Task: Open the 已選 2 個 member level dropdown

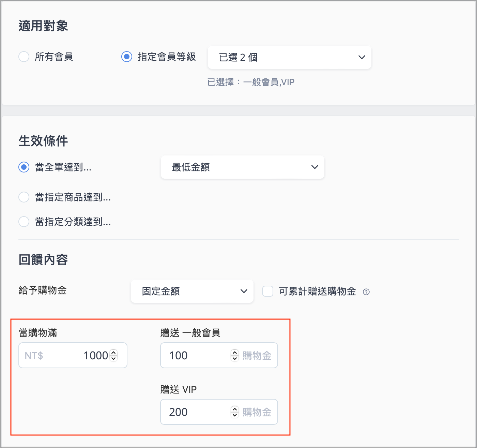Action: [289, 57]
